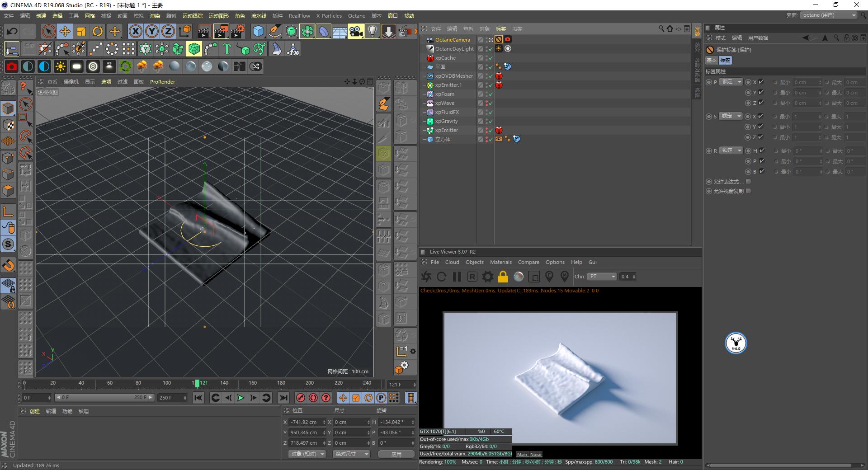Select the Move tool in top toolbar

[65, 31]
